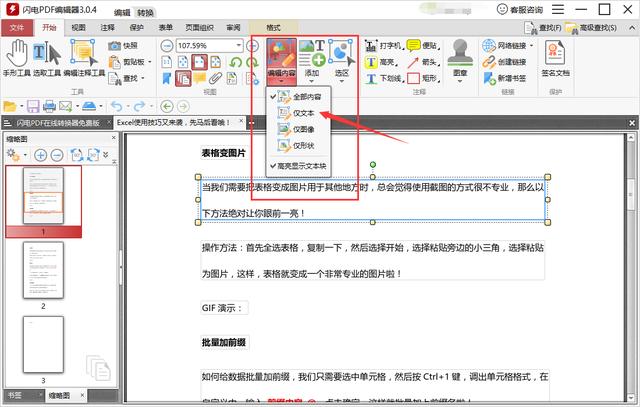The image size is (640, 407).
Task: Switch to the 保护 ribbon tab
Action: (136, 28)
